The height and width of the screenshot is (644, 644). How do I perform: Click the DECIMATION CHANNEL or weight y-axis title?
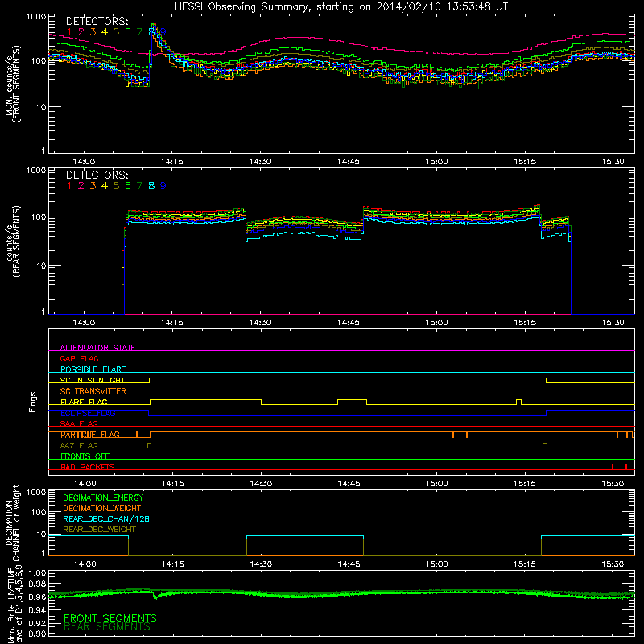point(13,522)
